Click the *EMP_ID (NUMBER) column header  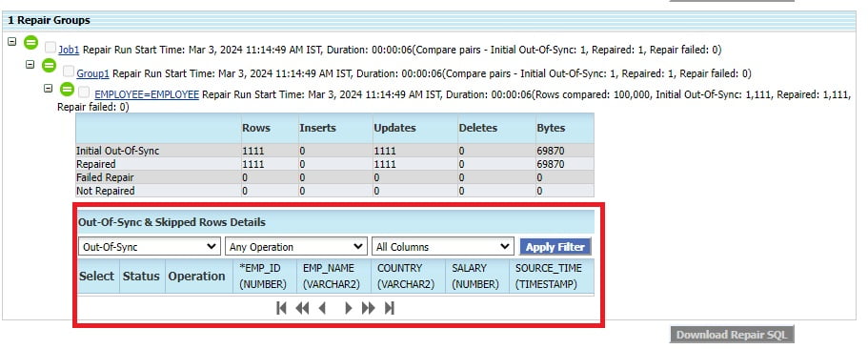265,276
